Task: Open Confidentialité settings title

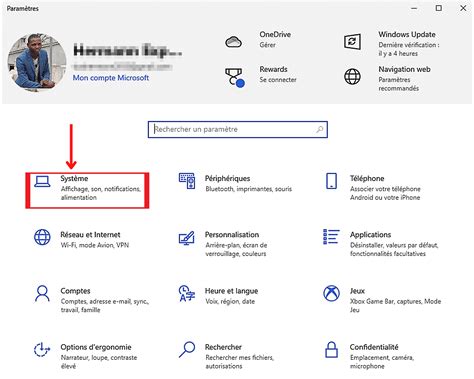Action: click(374, 347)
